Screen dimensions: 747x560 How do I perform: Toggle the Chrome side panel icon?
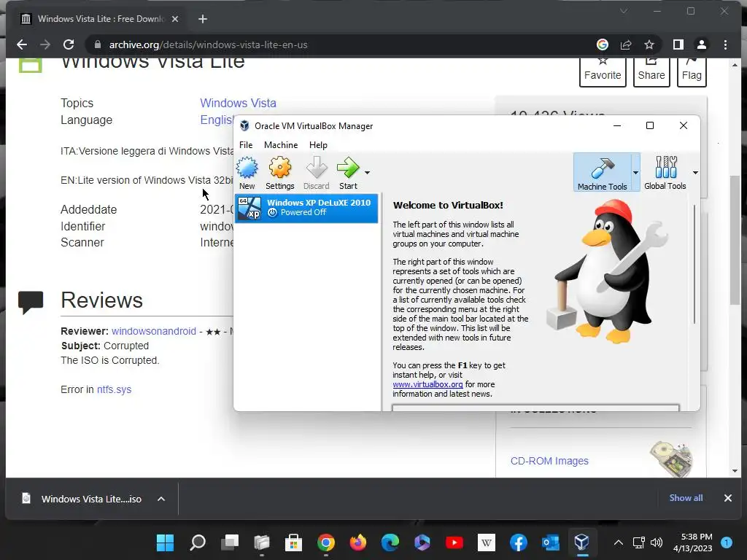coord(678,44)
